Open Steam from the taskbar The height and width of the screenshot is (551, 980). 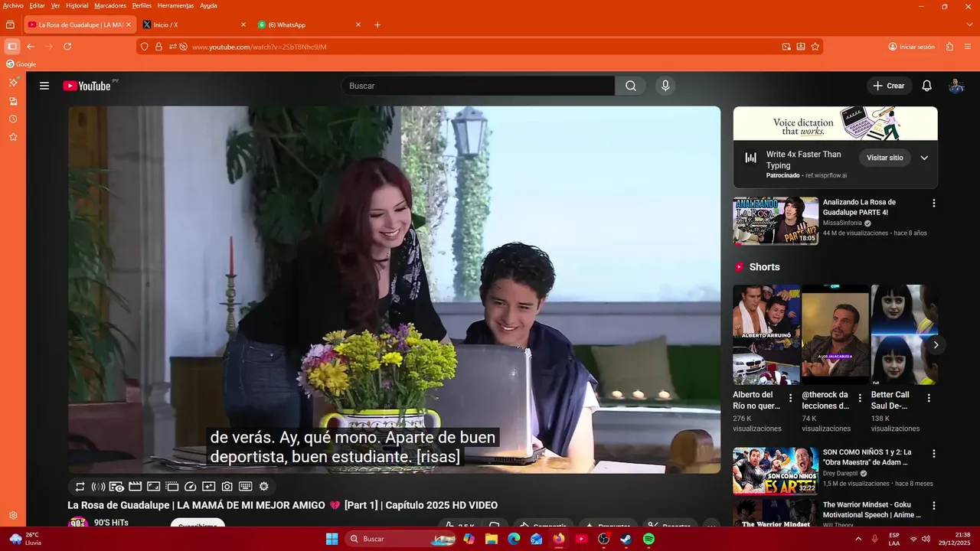[626, 539]
